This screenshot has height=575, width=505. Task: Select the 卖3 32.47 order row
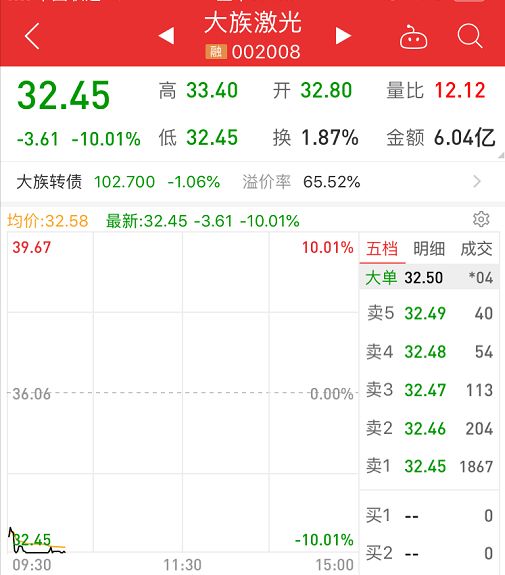429,390
